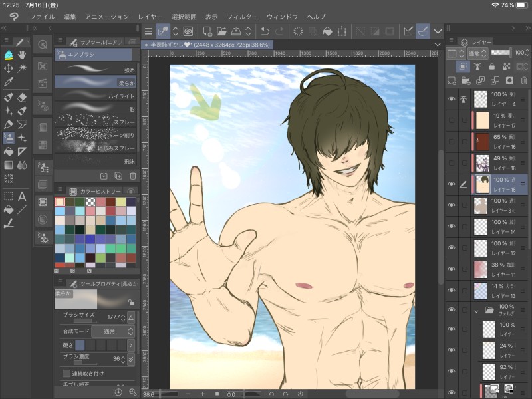Select the Auto select magic wand tool
The height and width of the screenshot is (399, 532).
tap(22, 68)
